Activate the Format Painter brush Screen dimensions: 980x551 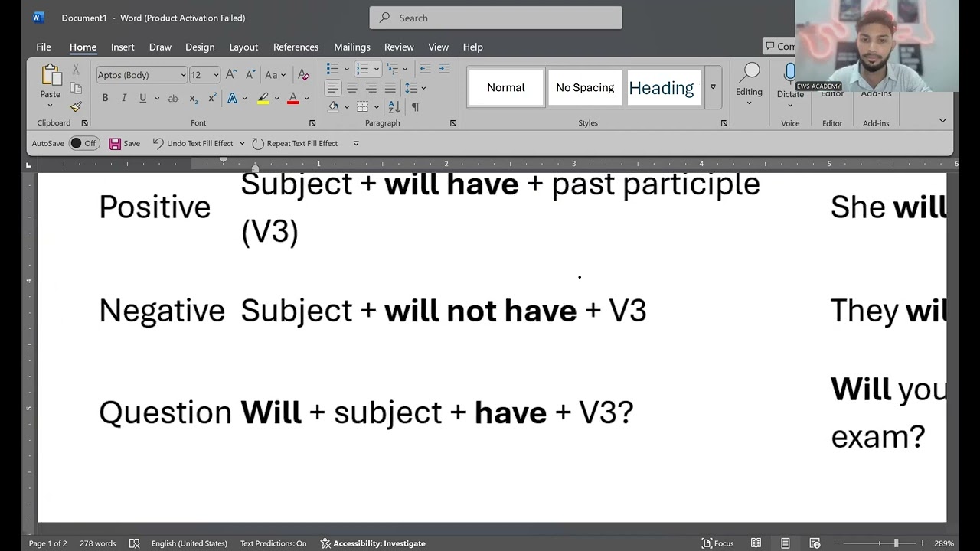(x=76, y=106)
